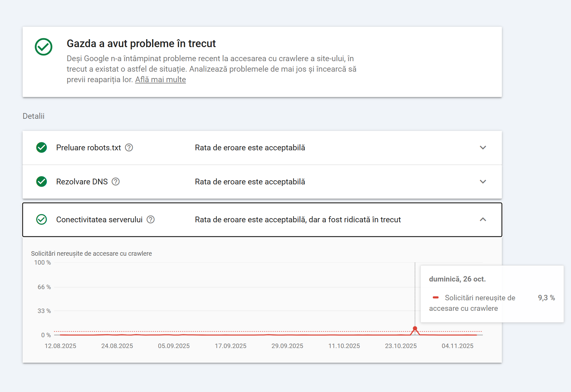This screenshot has width=571, height=392.
Task: Click the Preluare robots.txt label
Action: 89,147
